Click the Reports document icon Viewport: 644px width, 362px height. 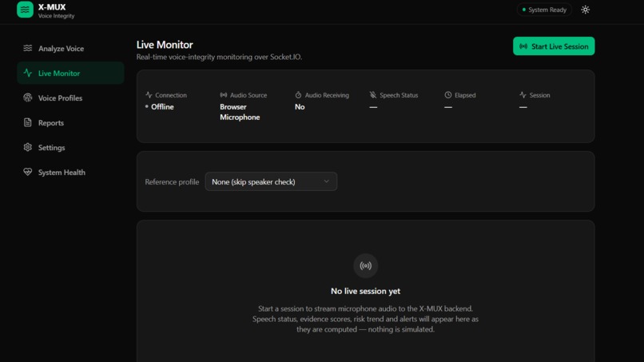tap(27, 122)
